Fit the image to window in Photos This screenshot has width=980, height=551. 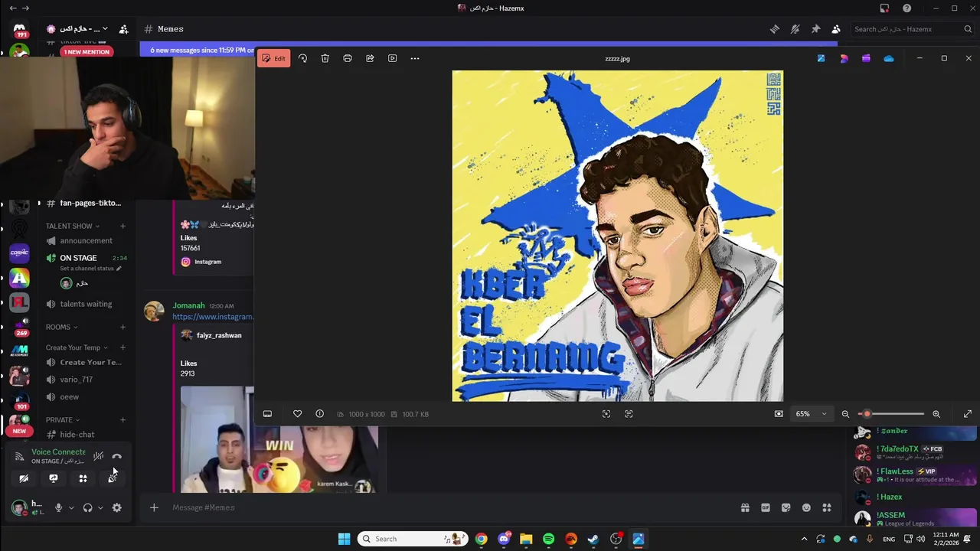click(779, 414)
